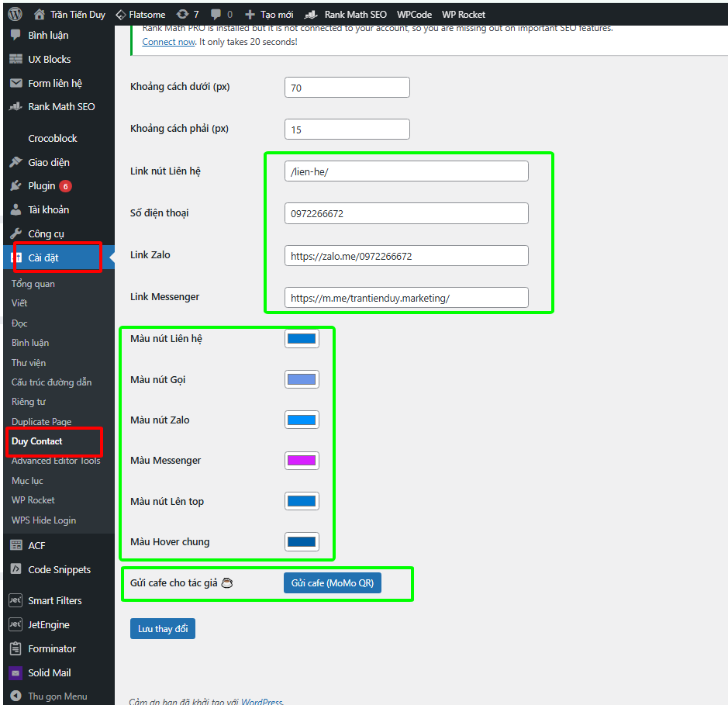
Task: Open the Màu nút Zalo color picker
Action: [302, 420]
